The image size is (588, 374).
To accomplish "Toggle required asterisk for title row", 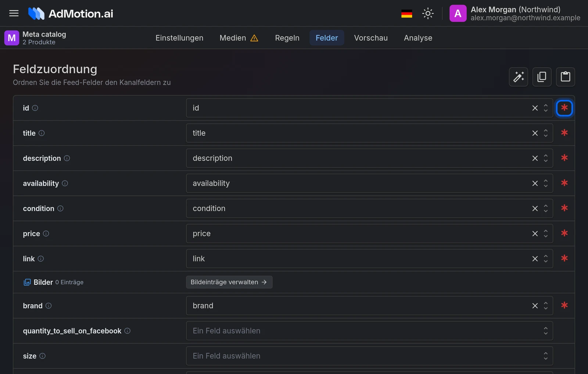I will tap(564, 133).
